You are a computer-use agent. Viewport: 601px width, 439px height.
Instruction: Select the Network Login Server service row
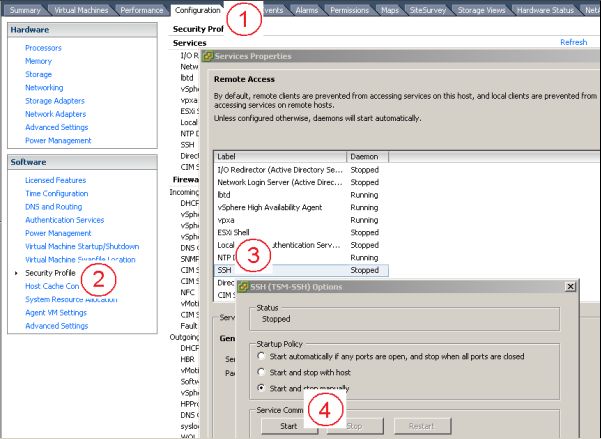(301, 183)
